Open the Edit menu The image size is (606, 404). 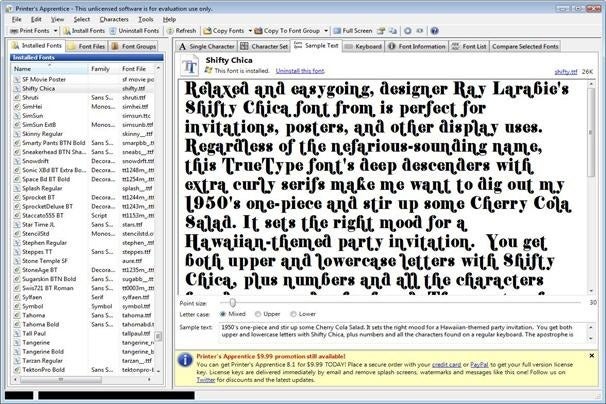tap(36, 19)
